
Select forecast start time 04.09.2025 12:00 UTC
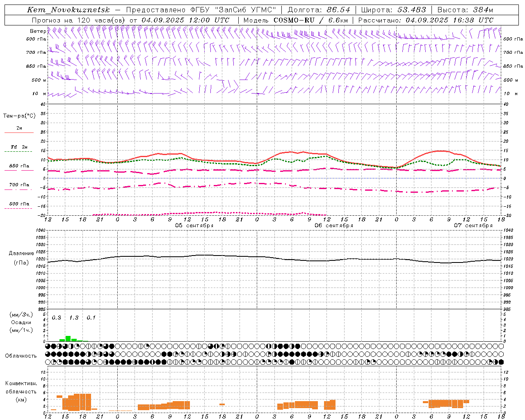[x=185, y=20]
